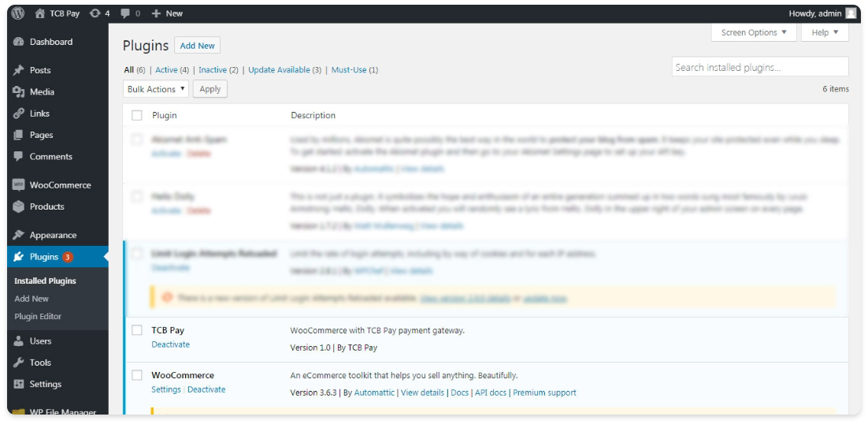
Task: Filter plugins by Active tab
Action: tap(166, 69)
